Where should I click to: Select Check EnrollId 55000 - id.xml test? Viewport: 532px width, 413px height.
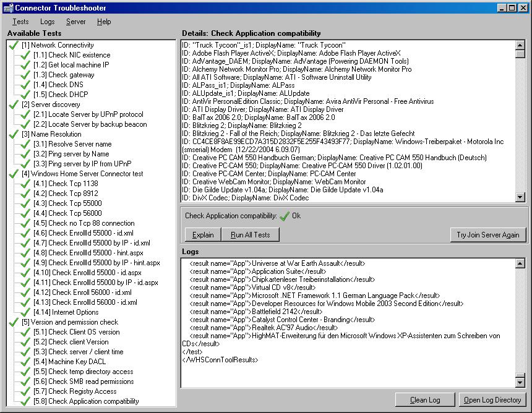pyautogui.click(x=83, y=233)
